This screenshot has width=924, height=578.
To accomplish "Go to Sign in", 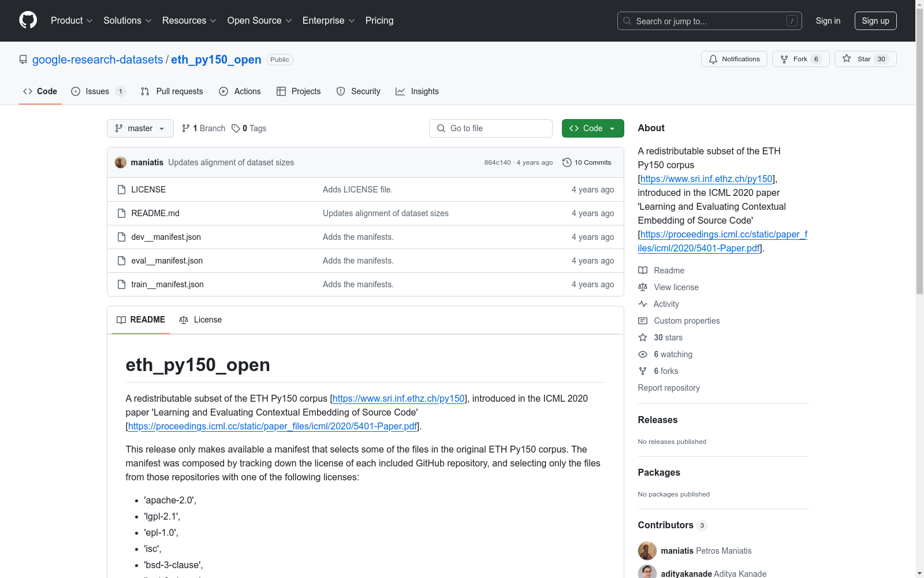I will pos(828,21).
